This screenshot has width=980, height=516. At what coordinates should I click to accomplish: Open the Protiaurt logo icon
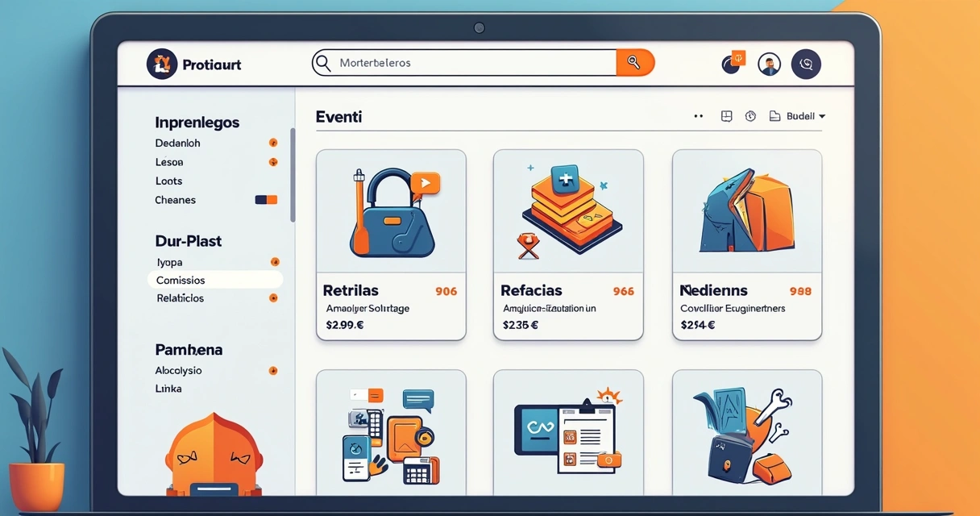(x=161, y=63)
